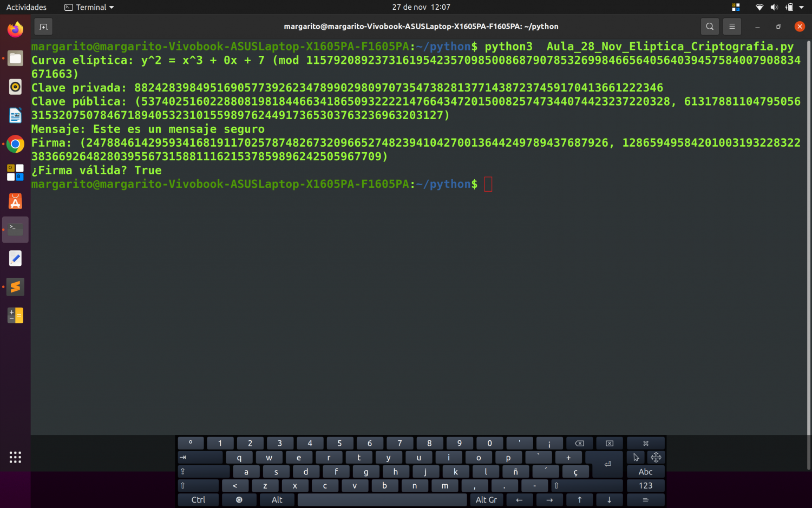Screen dimensions: 812x508
Task: Launch Sublime Text from dock
Action: 15,287
